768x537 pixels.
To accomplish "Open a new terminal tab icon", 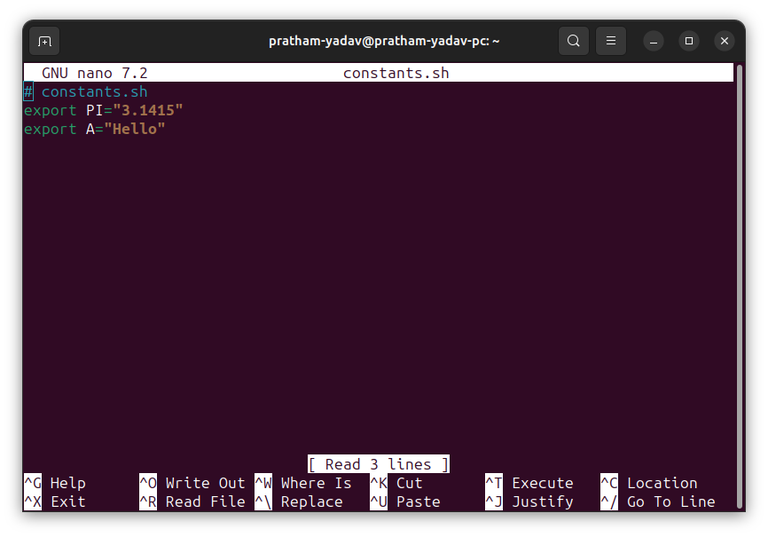I will click(44, 41).
